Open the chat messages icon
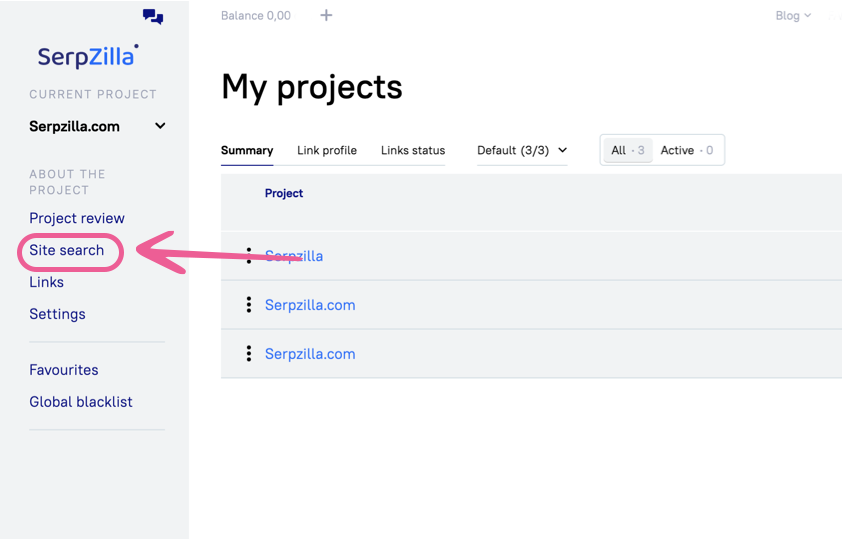The image size is (843, 539). coord(153,17)
